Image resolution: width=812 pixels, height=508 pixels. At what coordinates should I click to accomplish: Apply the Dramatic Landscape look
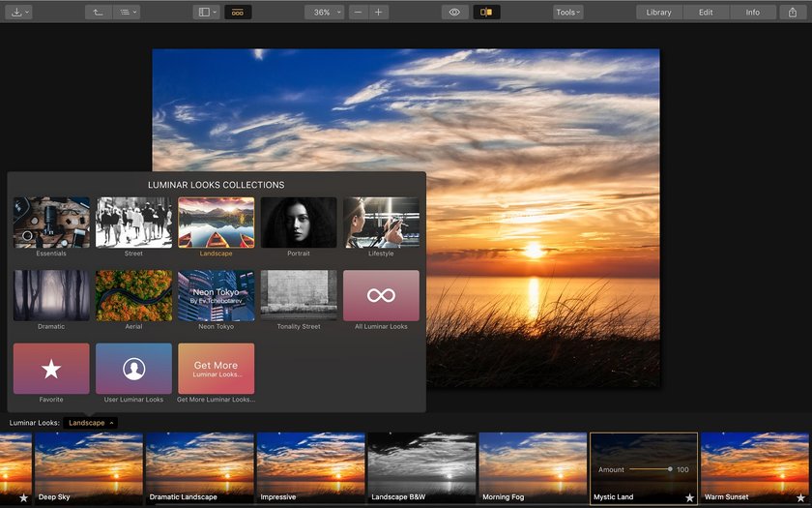tap(200, 468)
